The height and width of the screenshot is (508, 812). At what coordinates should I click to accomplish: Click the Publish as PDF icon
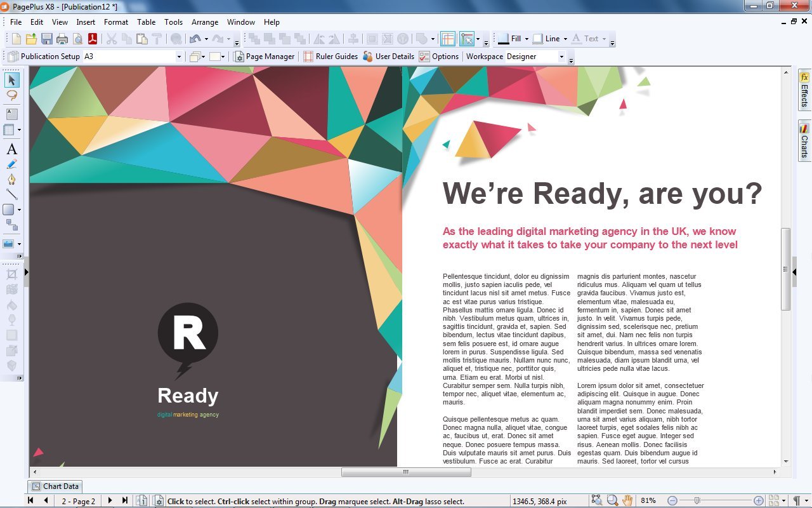(93, 39)
